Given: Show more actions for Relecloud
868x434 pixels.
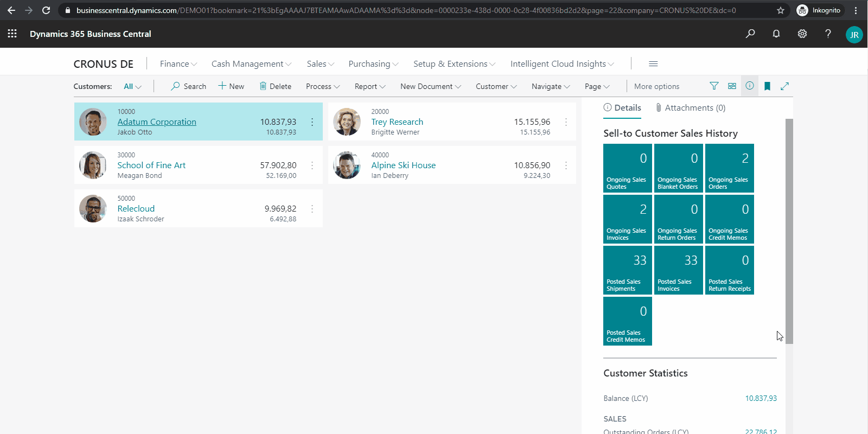Looking at the screenshot, I should (x=312, y=209).
